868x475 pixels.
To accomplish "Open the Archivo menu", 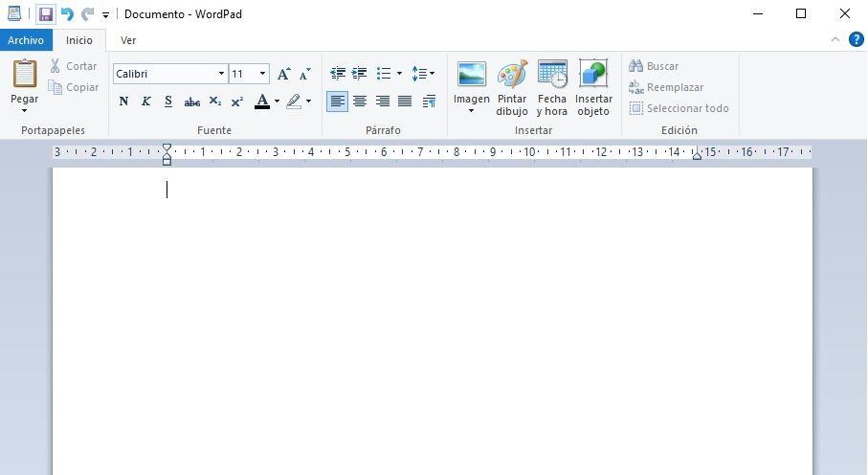I will 26,40.
